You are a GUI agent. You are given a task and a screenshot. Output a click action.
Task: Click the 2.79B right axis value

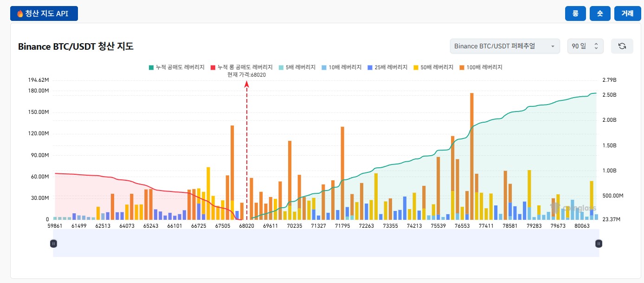pyautogui.click(x=609, y=80)
